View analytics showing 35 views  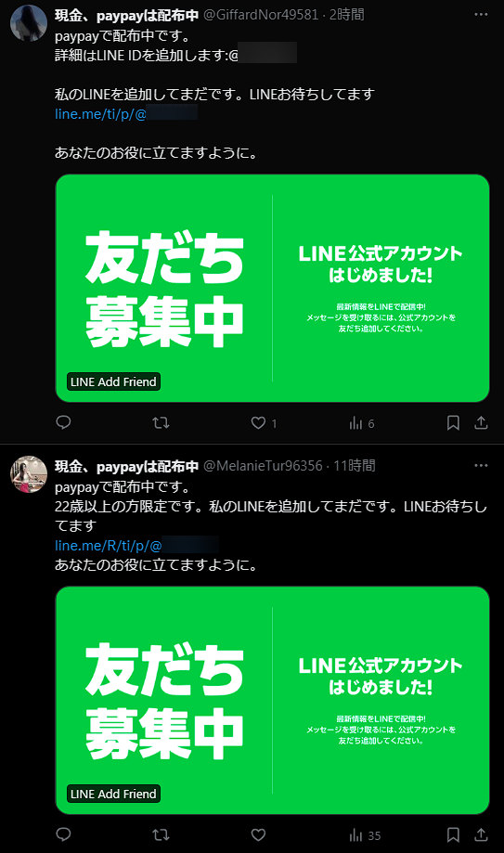click(365, 834)
